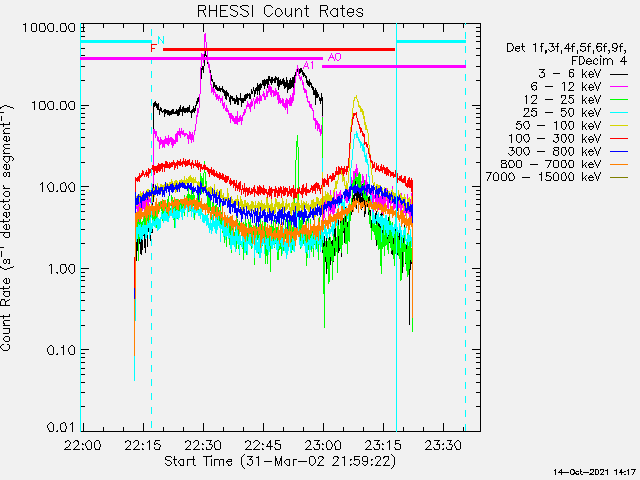Click the 0.01 y-axis tick label
The width and height of the screenshot is (640, 480).
click(62, 427)
